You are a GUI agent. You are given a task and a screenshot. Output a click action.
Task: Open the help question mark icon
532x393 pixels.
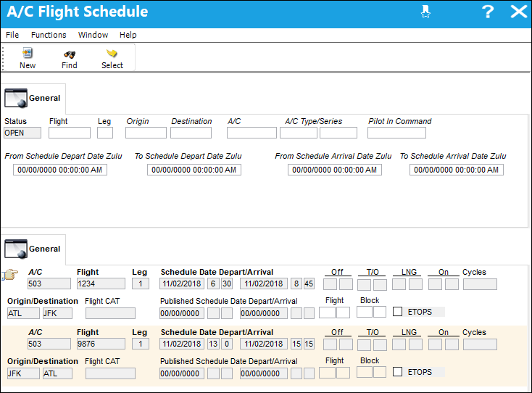[488, 12]
